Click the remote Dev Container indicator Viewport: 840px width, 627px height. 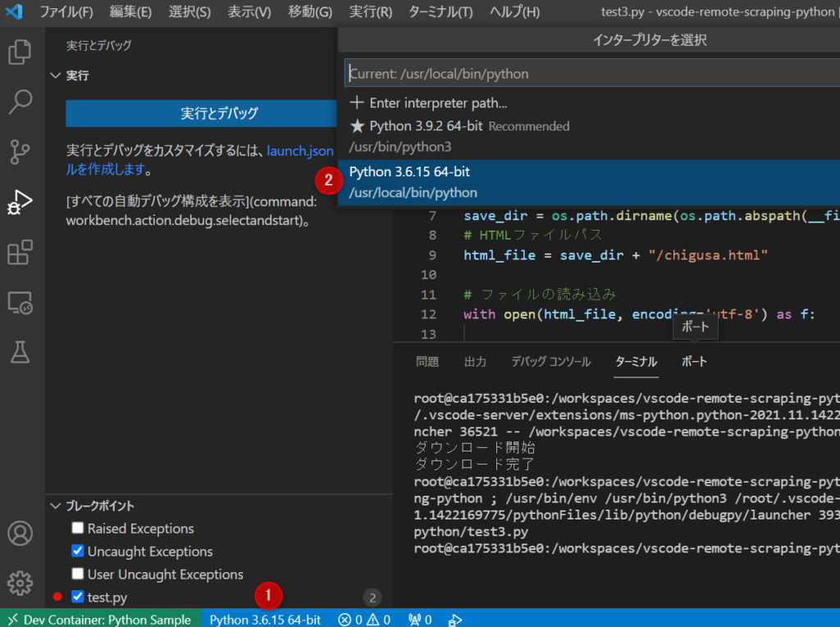point(100,620)
